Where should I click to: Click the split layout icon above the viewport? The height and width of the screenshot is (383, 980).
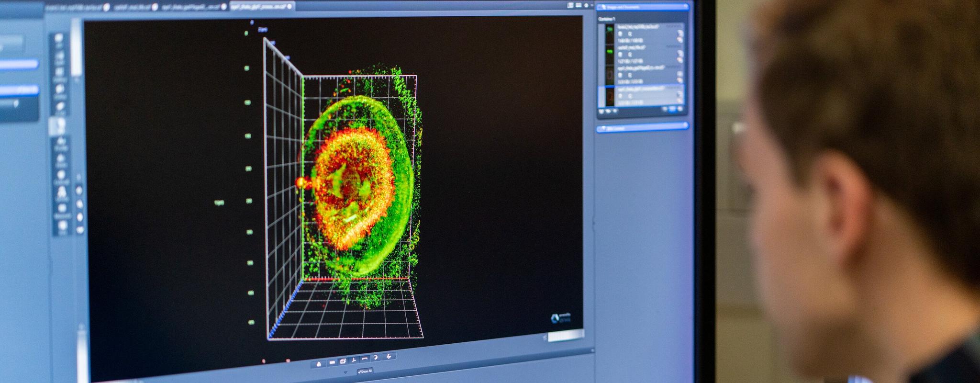579,5
